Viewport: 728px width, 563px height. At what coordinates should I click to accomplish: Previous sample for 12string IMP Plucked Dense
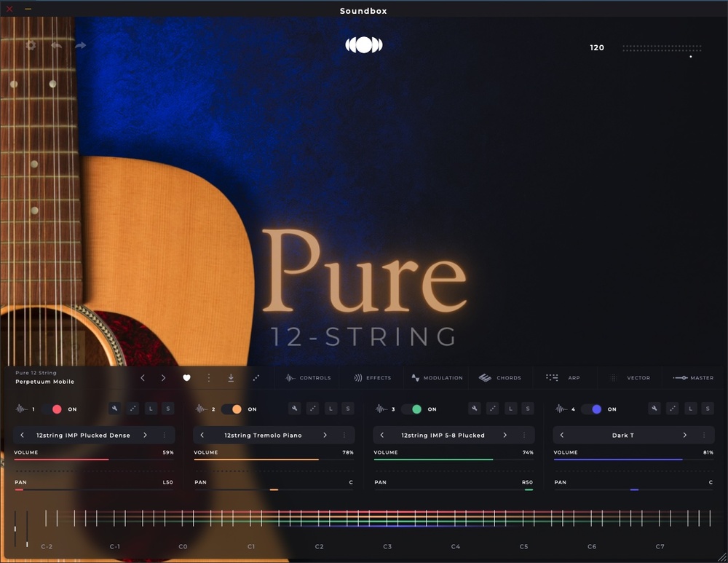tap(22, 436)
